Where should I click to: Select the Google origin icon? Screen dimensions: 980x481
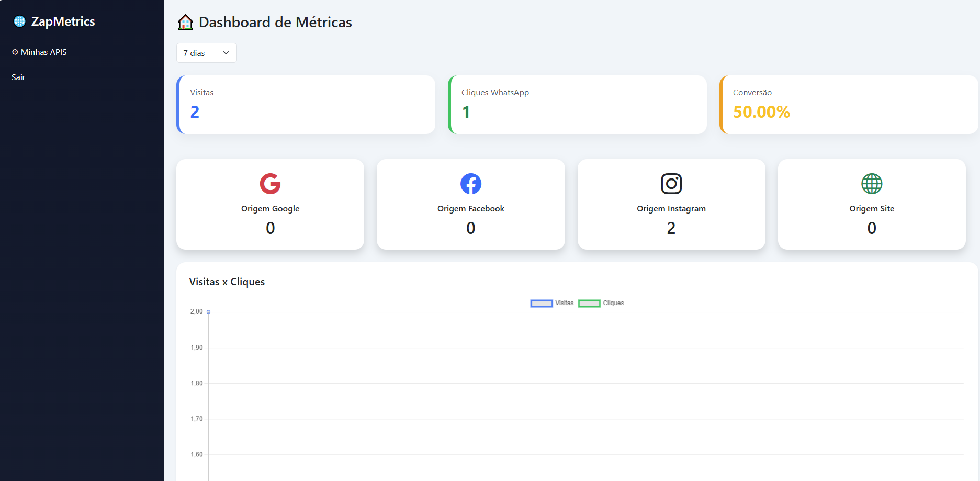270,183
